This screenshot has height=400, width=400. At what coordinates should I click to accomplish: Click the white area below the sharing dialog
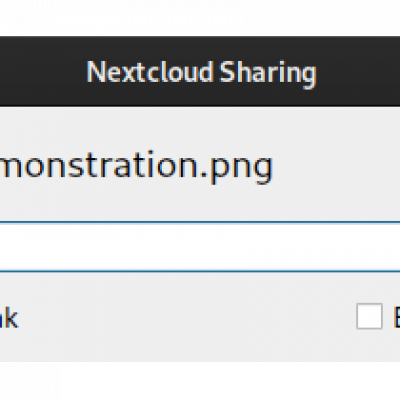pyautogui.click(x=200, y=381)
